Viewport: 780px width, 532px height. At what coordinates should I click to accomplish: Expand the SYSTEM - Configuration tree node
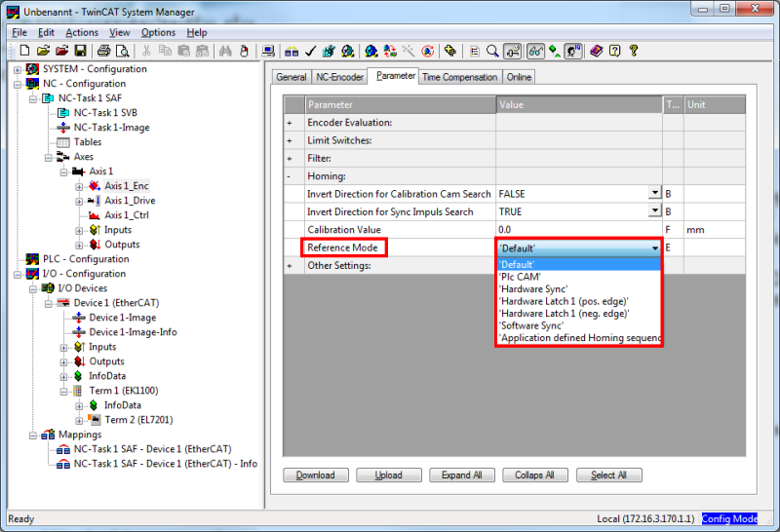18,69
